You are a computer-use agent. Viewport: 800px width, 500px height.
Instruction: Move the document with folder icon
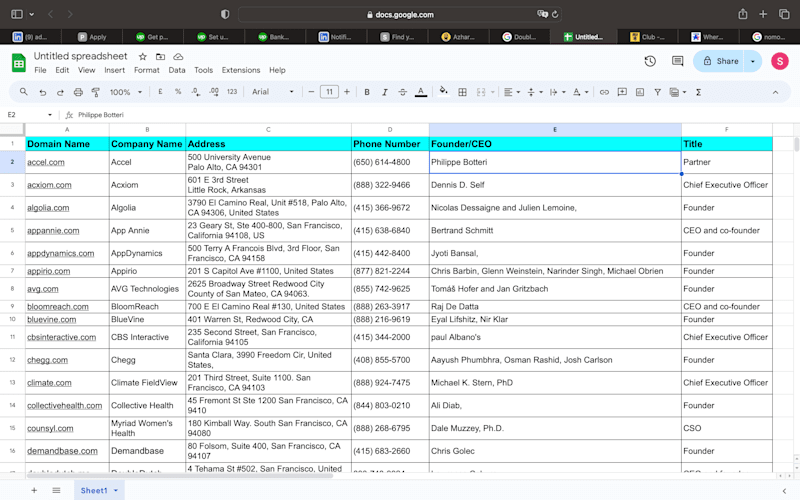160,57
